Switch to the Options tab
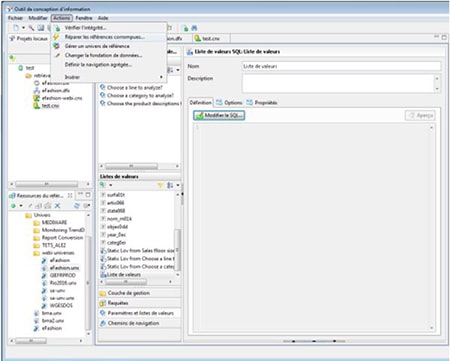The width and height of the screenshot is (450, 361). (229, 103)
